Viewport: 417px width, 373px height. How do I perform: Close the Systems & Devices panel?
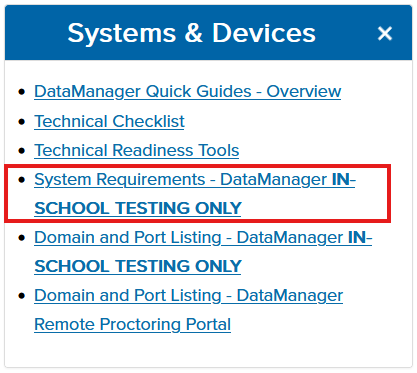coord(385,33)
